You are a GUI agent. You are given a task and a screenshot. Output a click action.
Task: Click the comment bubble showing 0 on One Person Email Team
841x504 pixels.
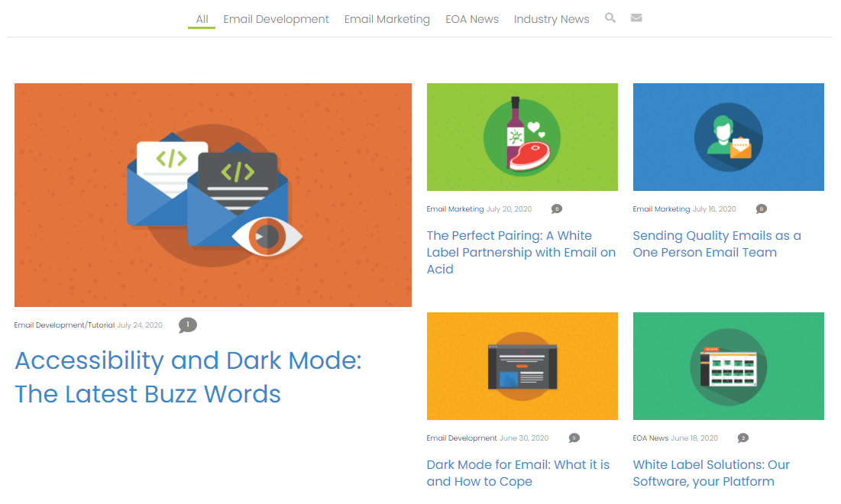761,208
